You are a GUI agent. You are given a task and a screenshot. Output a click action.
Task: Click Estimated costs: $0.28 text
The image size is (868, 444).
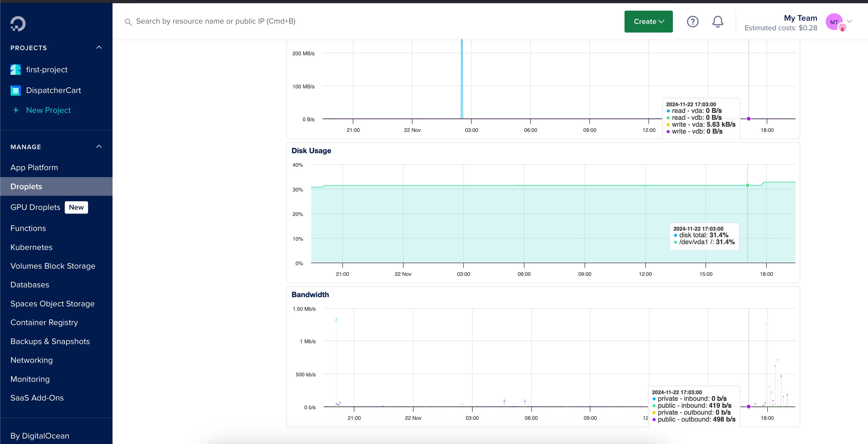pos(781,28)
